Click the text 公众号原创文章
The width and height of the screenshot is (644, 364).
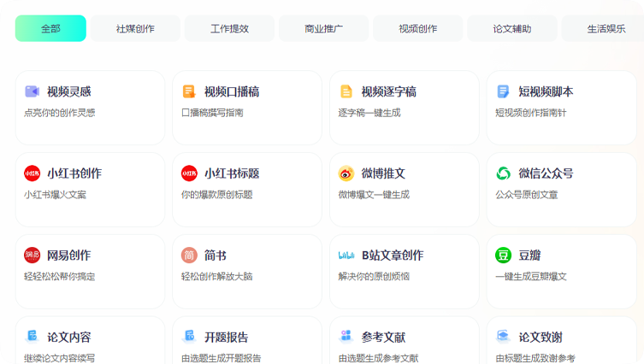tap(527, 195)
